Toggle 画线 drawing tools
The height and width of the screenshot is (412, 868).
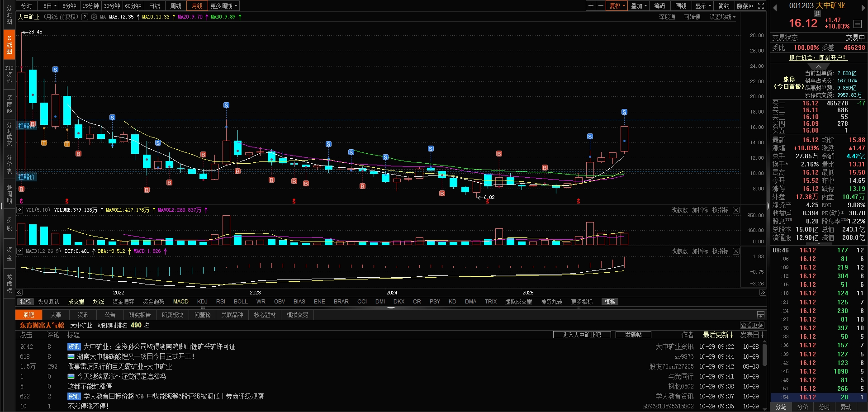tap(681, 6)
